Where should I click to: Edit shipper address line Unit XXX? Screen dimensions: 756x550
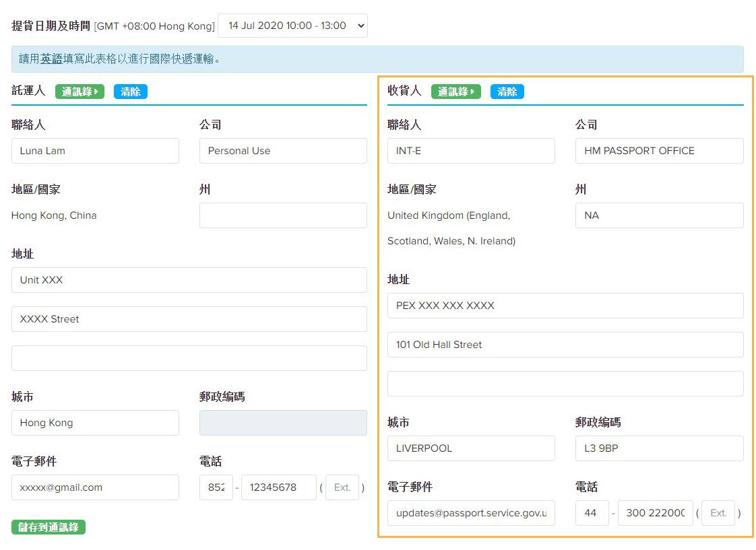(x=189, y=280)
